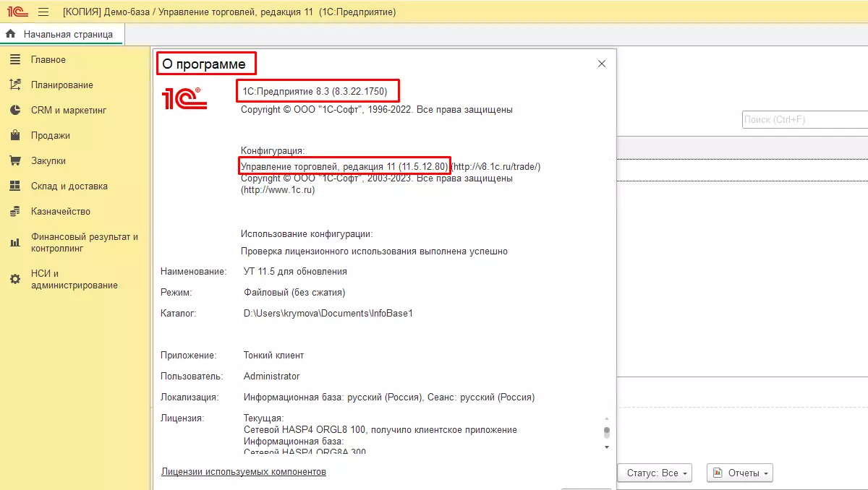Click the Отчеты report icon

coord(718,473)
